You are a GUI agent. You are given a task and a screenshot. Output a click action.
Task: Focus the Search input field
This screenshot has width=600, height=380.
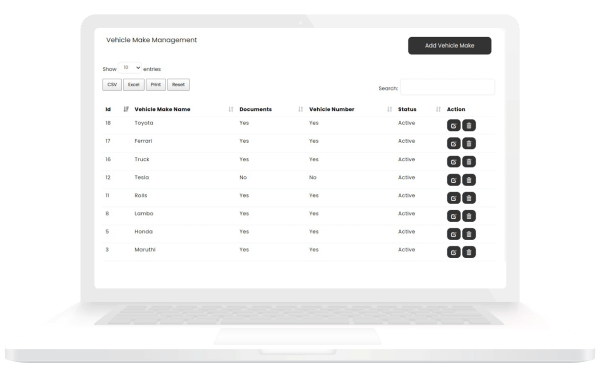(x=447, y=87)
